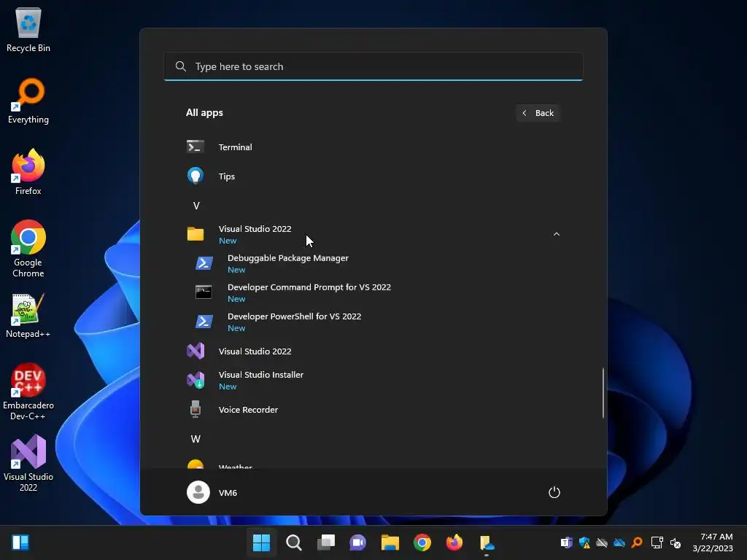This screenshot has width=747, height=560.
Task: Click the V letter header in All apps
Action: click(196, 206)
